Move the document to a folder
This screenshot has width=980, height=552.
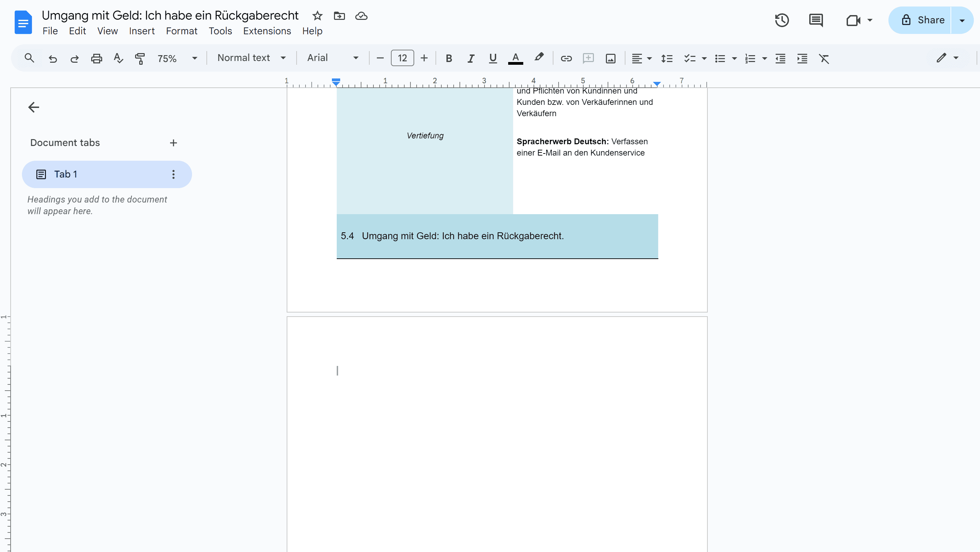pyautogui.click(x=339, y=16)
